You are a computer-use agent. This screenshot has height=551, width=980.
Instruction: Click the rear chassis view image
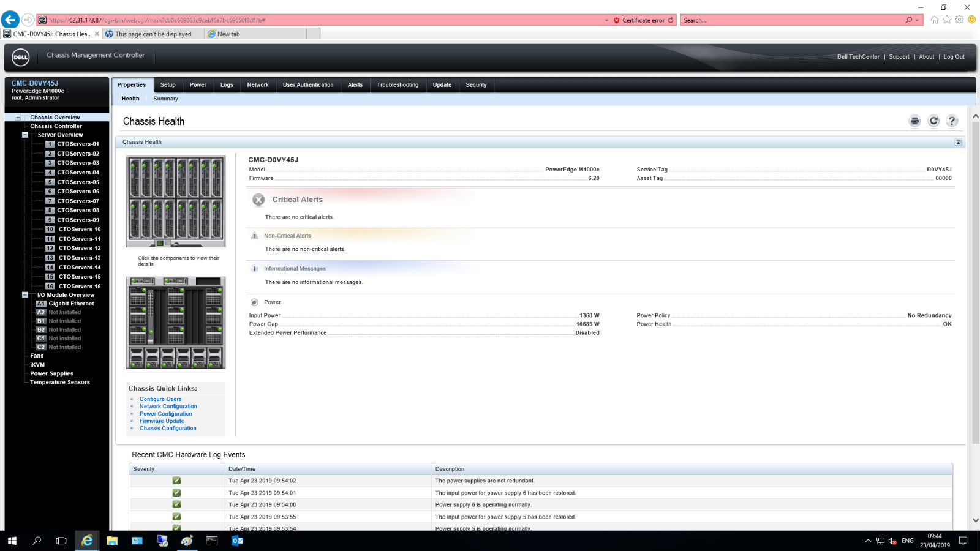tap(176, 323)
